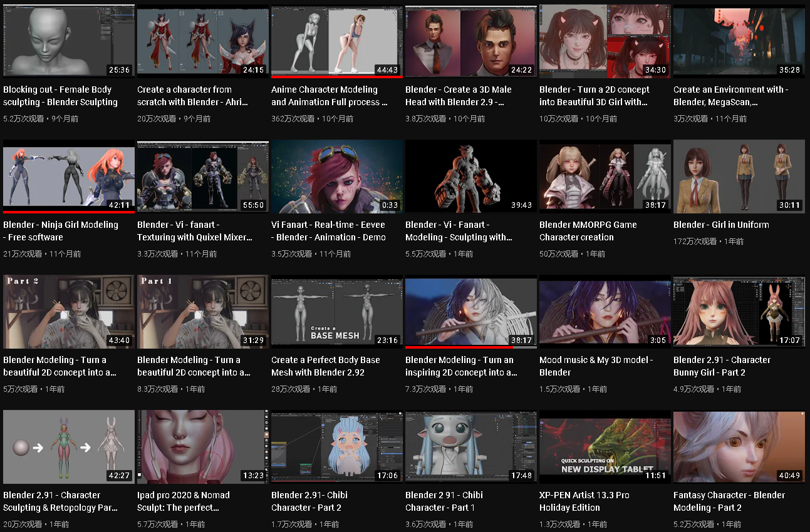The width and height of the screenshot is (810, 532).
Task: Click title 'Blender MMORPG Game Character creation'
Action: click(x=588, y=231)
